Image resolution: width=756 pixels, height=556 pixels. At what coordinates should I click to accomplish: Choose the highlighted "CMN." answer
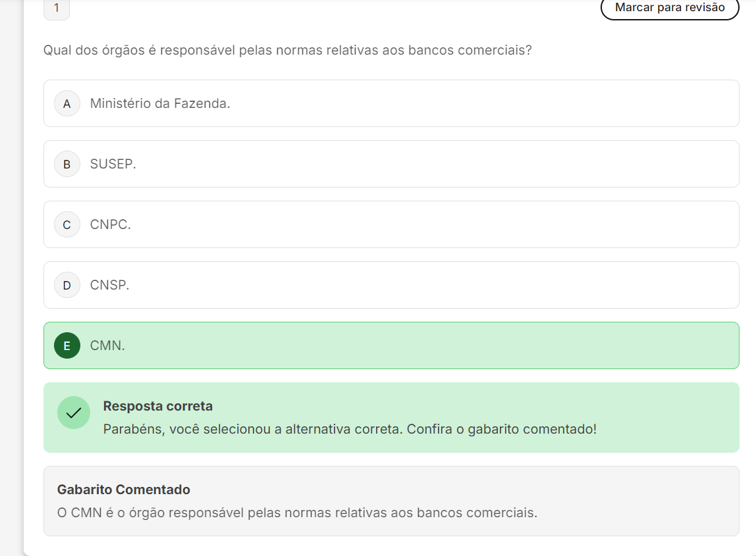click(107, 346)
